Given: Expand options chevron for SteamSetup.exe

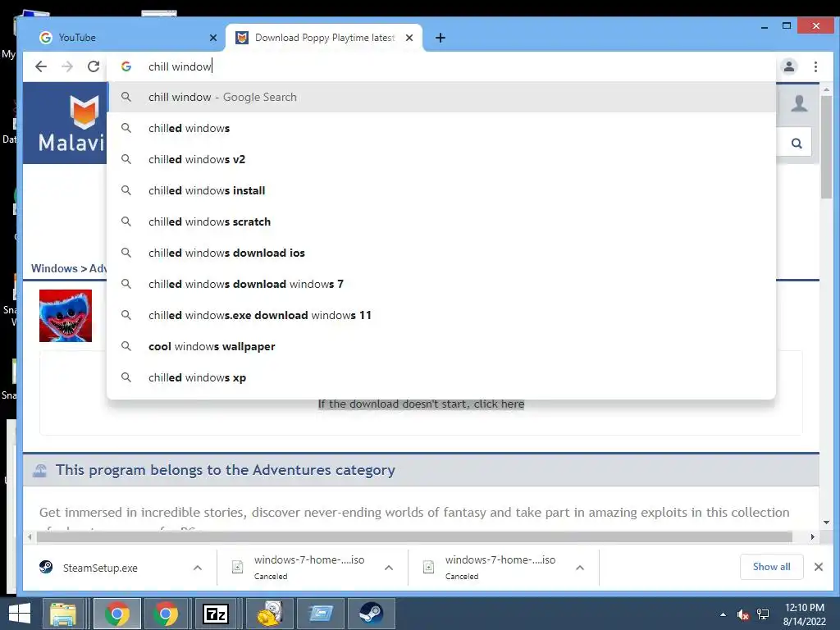Looking at the screenshot, I should 198,568.
